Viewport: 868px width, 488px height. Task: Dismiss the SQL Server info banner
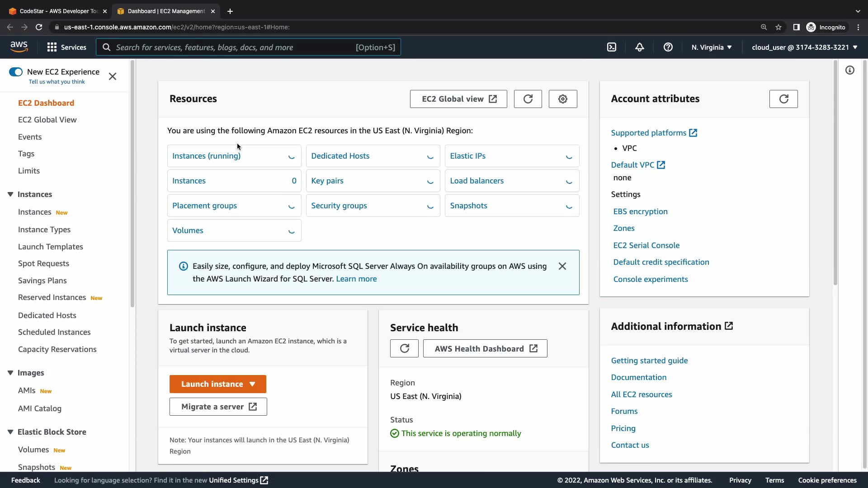coord(562,266)
